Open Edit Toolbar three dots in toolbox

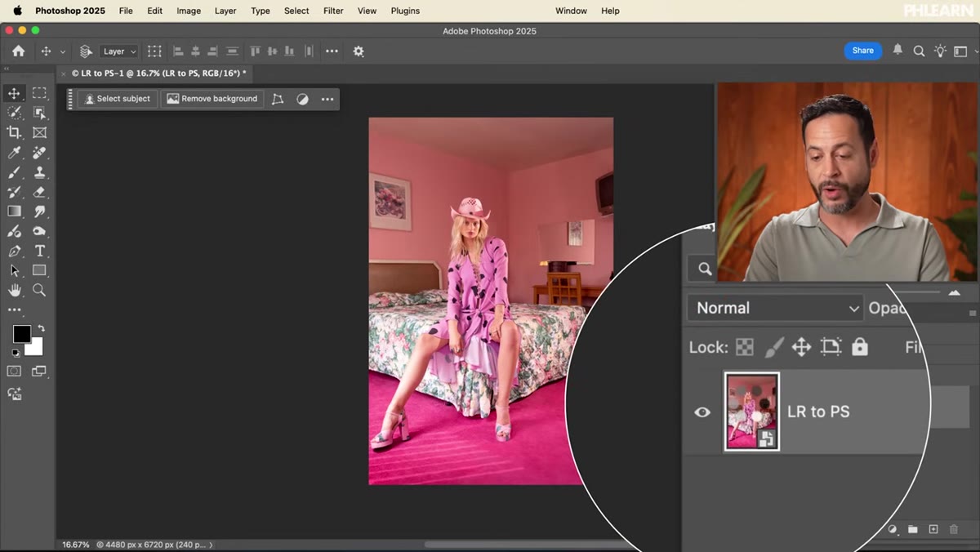[x=15, y=310]
